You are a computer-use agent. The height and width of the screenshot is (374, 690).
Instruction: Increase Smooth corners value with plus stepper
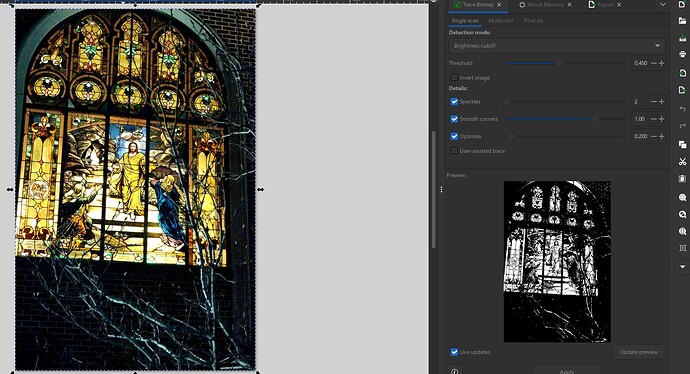(x=661, y=119)
